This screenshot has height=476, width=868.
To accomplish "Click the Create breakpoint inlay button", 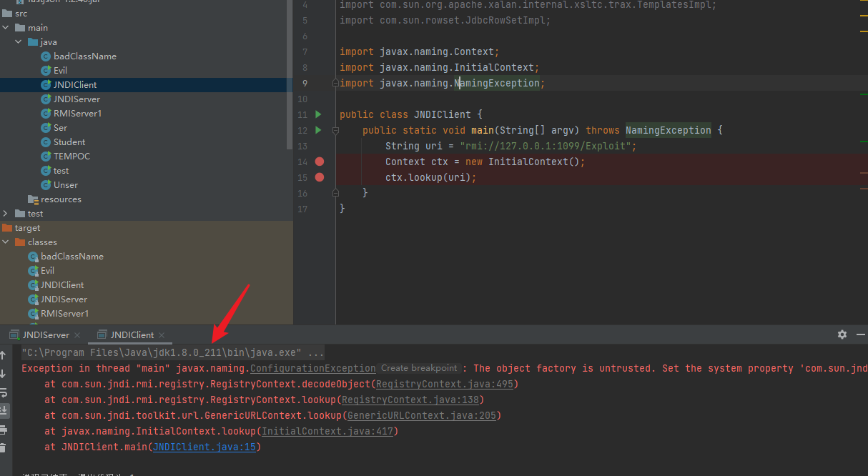I will (x=419, y=368).
